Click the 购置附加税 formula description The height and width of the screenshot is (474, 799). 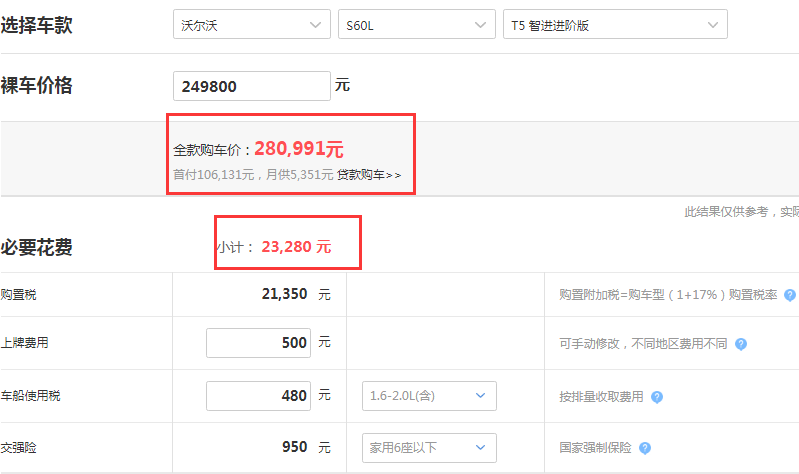pyautogui.click(x=668, y=295)
